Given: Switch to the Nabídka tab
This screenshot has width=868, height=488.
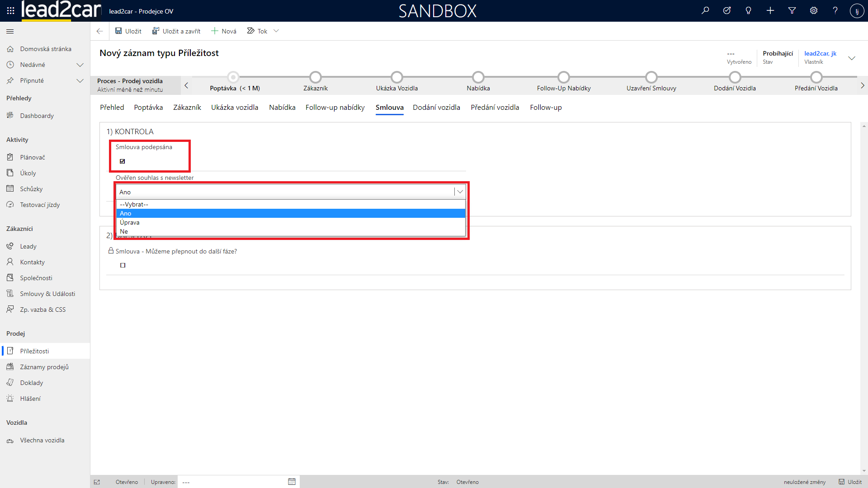Looking at the screenshot, I should point(282,108).
